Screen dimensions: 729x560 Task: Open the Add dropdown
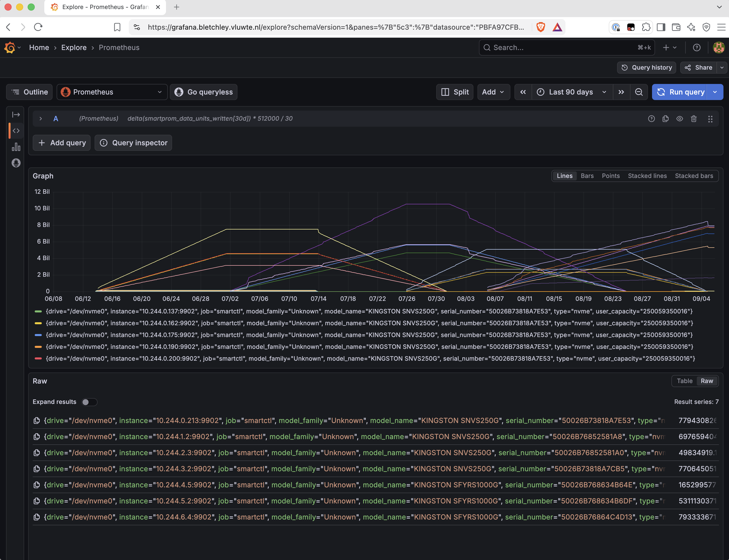pyautogui.click(x=494, y=92)
